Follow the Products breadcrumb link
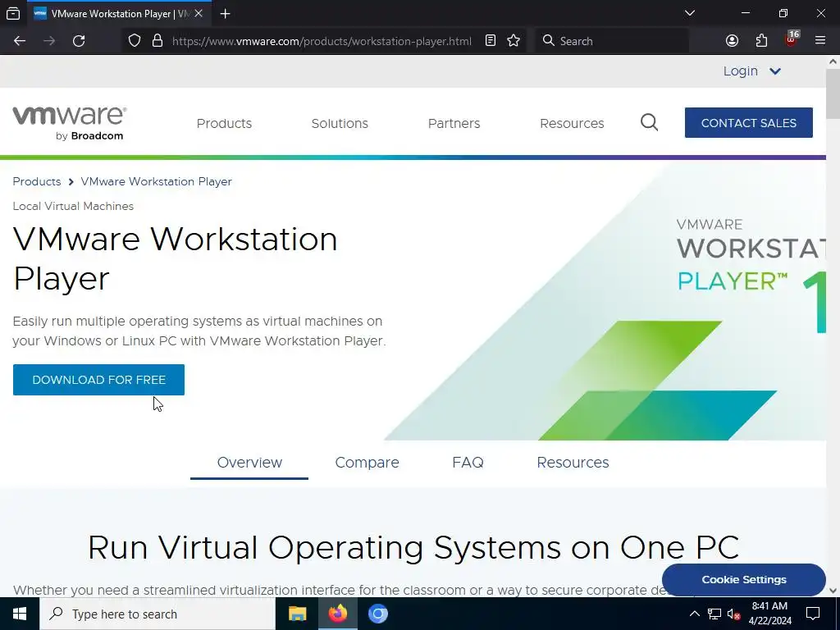The height and width of the screenshot is (630, 840). (37, 181)
